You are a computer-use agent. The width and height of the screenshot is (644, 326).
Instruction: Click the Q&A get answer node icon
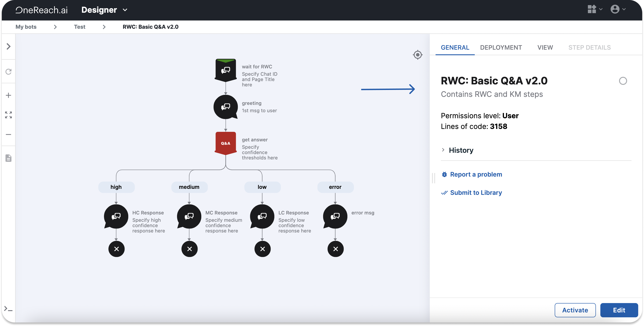click(226, 143)
